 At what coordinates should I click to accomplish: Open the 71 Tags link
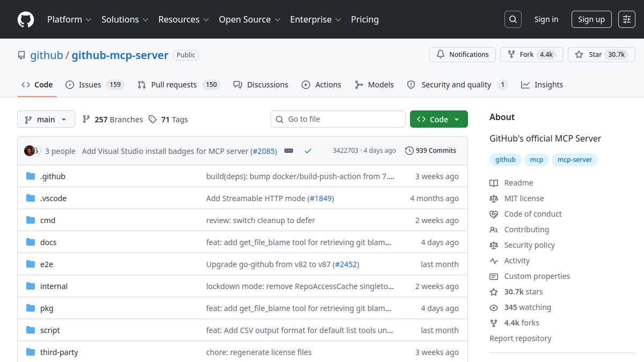pyautogui.click(x=168, y=120)
